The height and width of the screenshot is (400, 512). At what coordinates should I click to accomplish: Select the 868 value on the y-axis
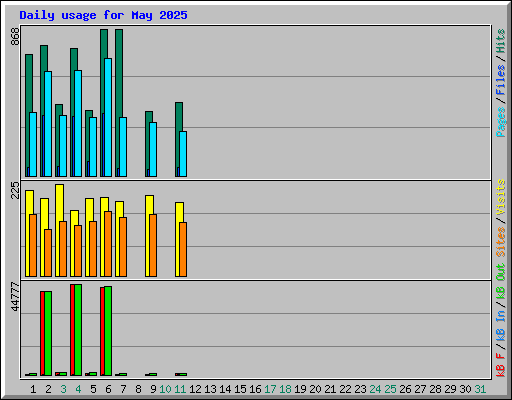(15, 37)
